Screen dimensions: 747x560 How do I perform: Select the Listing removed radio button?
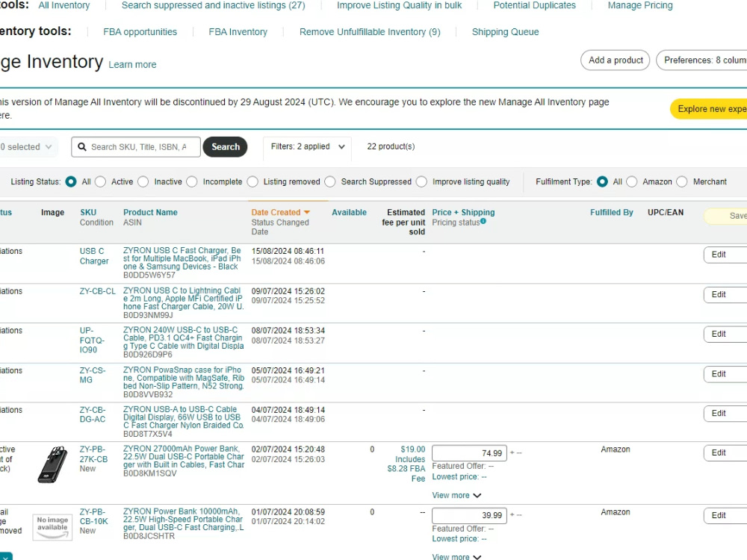coord(253,182)
